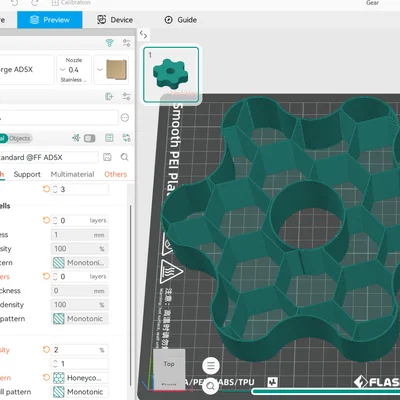The image size is (400, 400).
Task: Click the horizontal layer progress slider
Action: click(x=326, y=391)
